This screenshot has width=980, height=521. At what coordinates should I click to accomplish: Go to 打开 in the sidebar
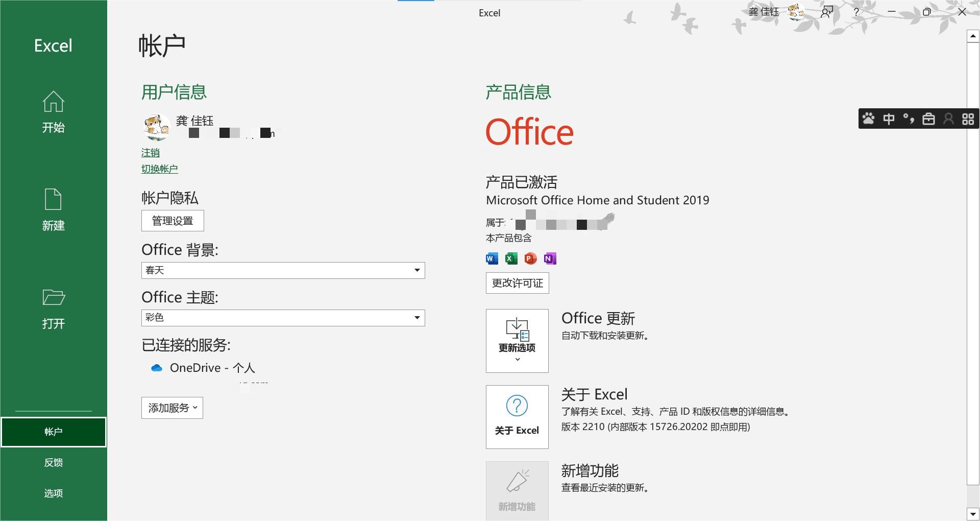54,309
